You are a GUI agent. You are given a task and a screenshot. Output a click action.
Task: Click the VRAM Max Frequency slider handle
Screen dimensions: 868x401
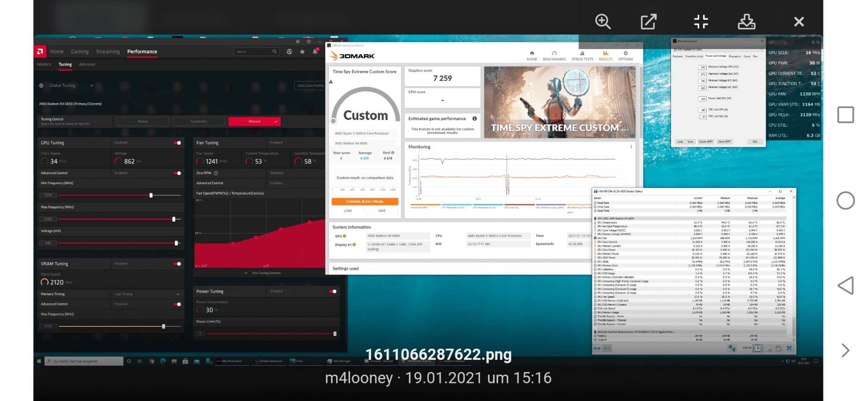click(163, 326)
